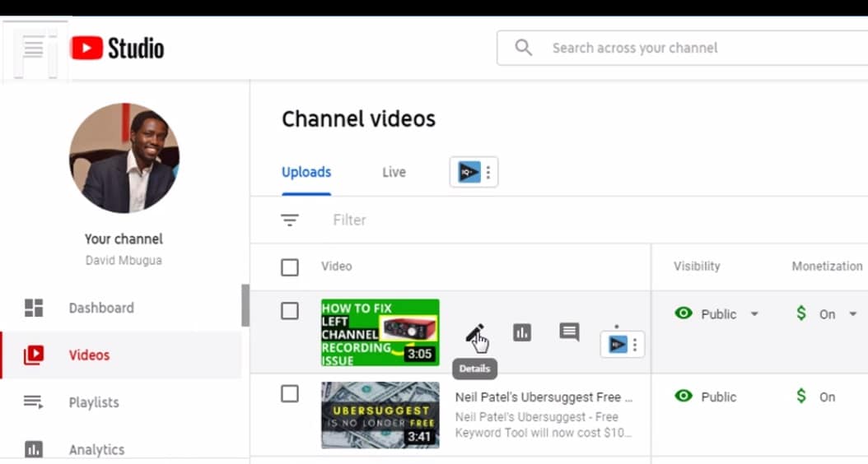Click dollar icon in Ubersuggest row
Screen dimensions: 868x464
801,396
